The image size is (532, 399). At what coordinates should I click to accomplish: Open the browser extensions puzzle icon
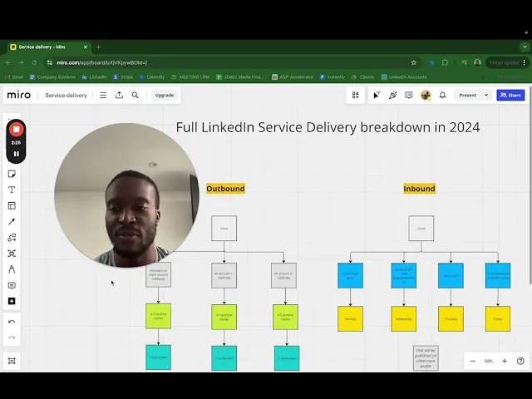coord(446,63)
